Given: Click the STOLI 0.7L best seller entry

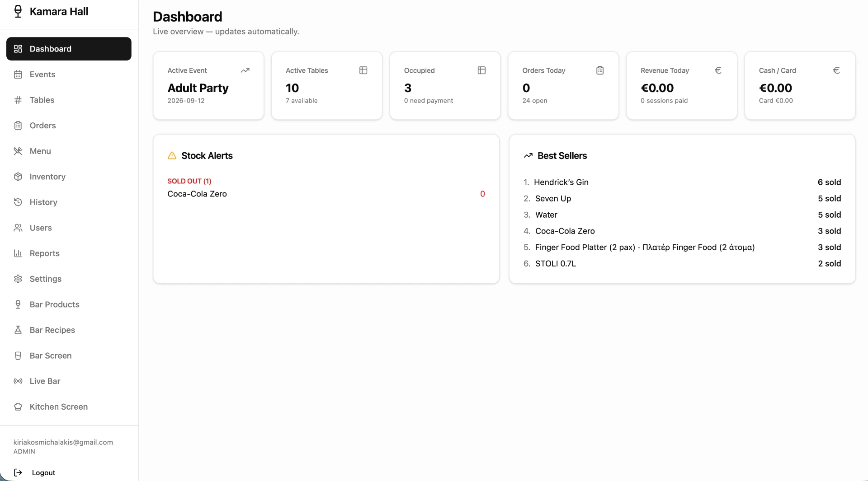Looking at the screenshot, I should (x=682, y=263).
